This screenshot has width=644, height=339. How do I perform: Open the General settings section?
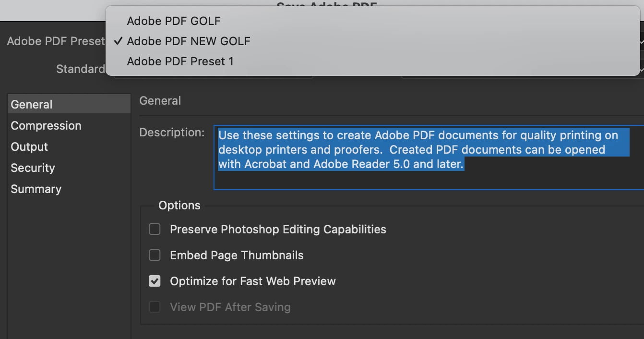coord(69,104)
